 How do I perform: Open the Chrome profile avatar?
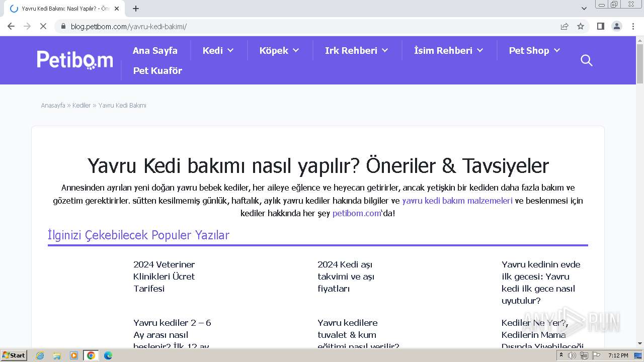click(x=617, y=26)
